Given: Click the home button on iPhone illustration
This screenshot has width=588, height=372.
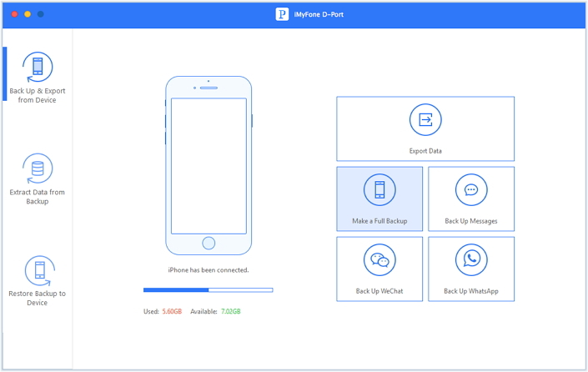Looking at the screenshot, I should click(x=209, y=243).
